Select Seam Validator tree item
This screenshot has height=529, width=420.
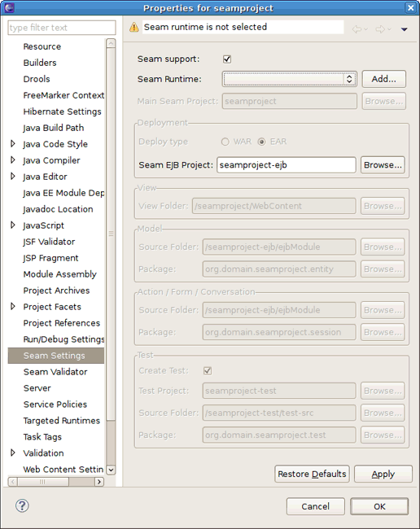(x=55, y=372)
